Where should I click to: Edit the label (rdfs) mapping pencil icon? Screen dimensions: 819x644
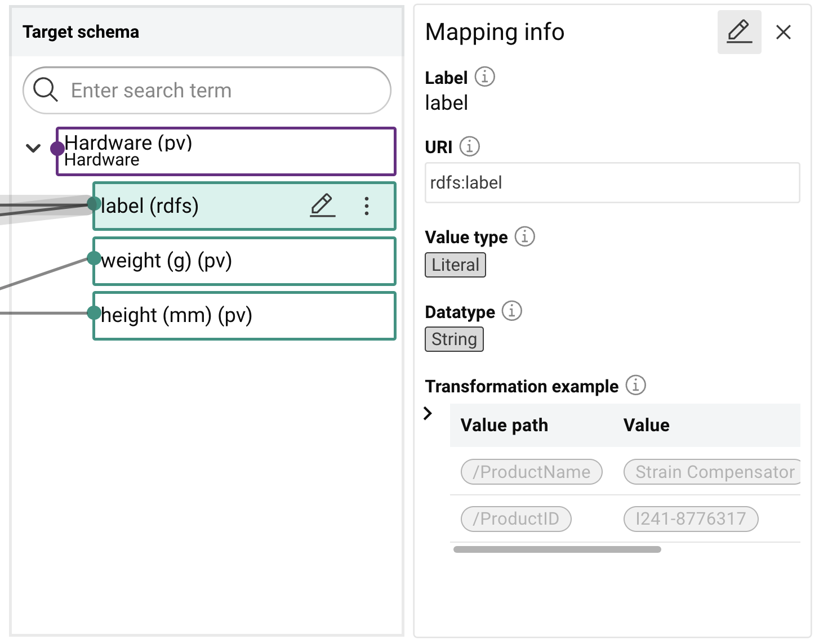323,206
